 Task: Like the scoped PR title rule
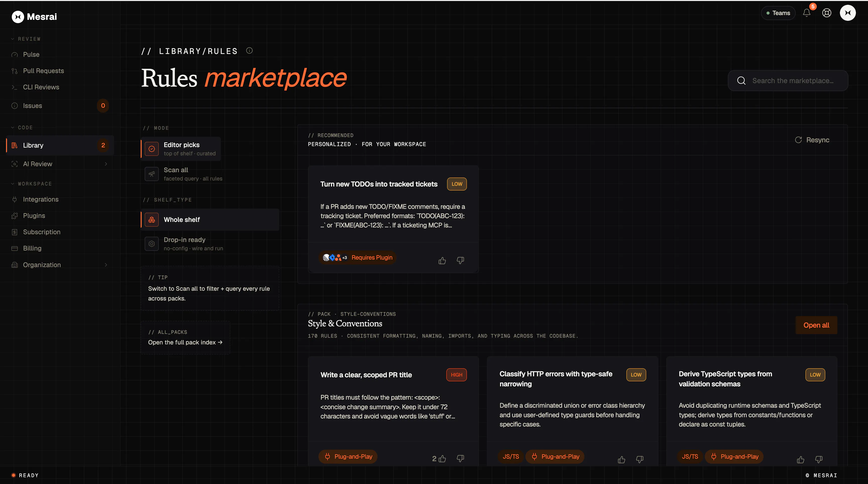tap(442, 458)
